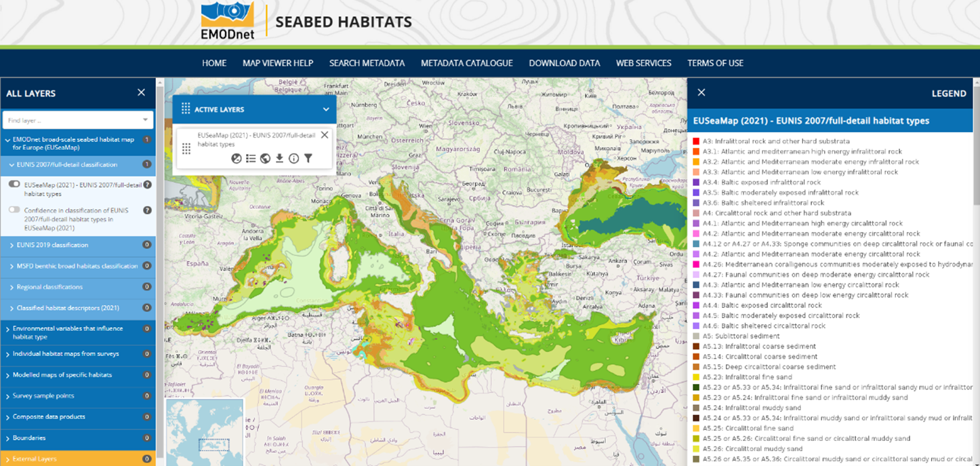The width and height of the screenshot is (980, 466).
Task: Open the Download Data menu item
Action: (x=564, y=63)
